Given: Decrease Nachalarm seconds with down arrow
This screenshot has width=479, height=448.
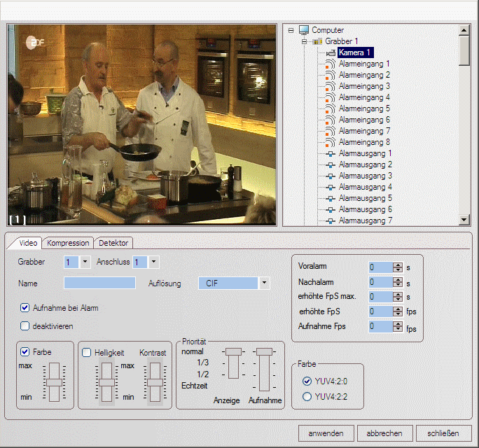Looking at the screenshot, I should point(398,285).
